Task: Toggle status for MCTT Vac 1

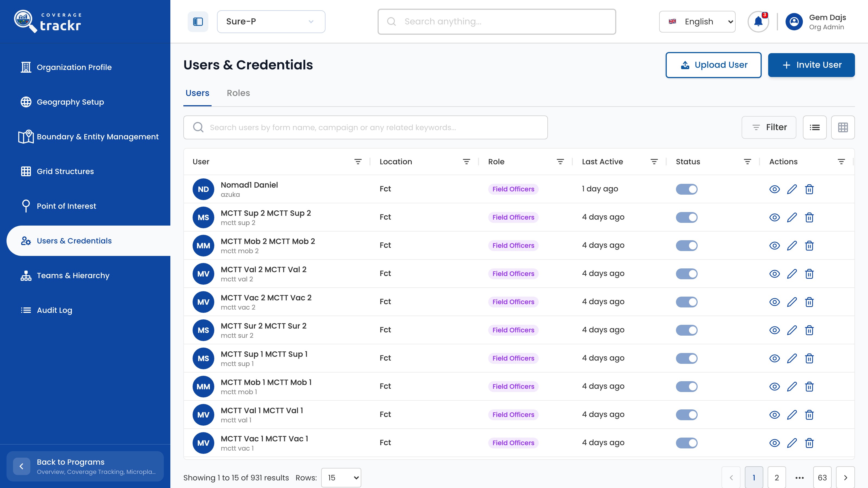Action: click(686, 443)
